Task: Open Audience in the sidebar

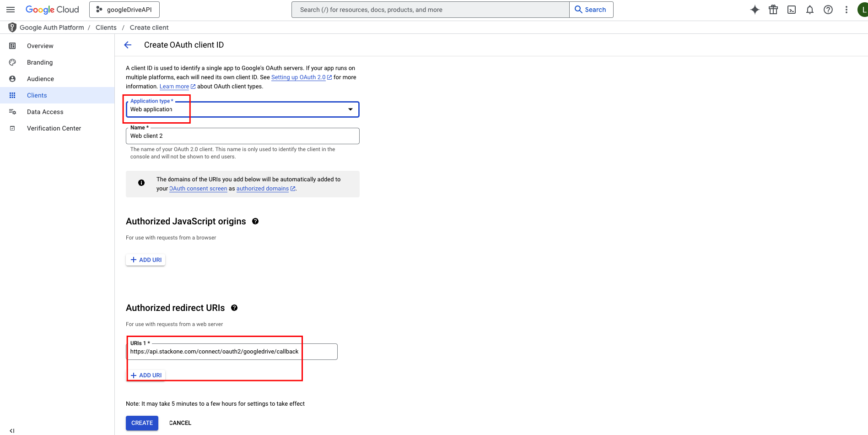Action: click(57, 79)
